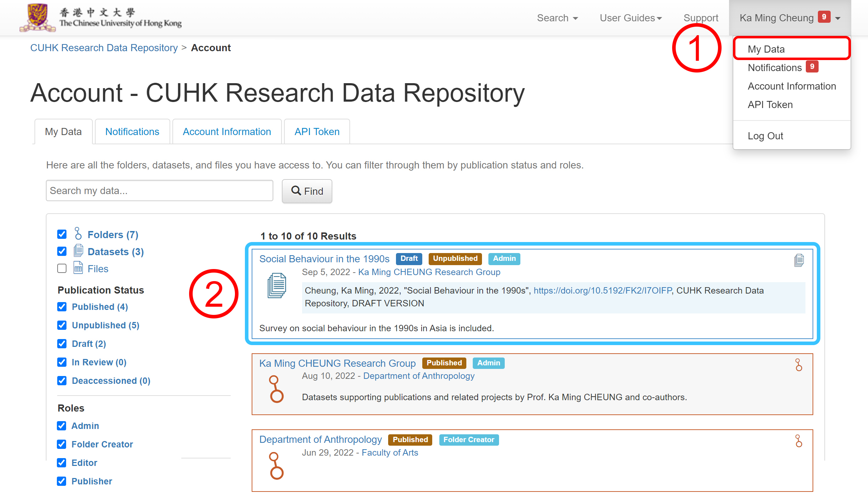The height and width of the screenshot is (494, 868).
Task: Click the Files filter label
Action: click(98, 269)
